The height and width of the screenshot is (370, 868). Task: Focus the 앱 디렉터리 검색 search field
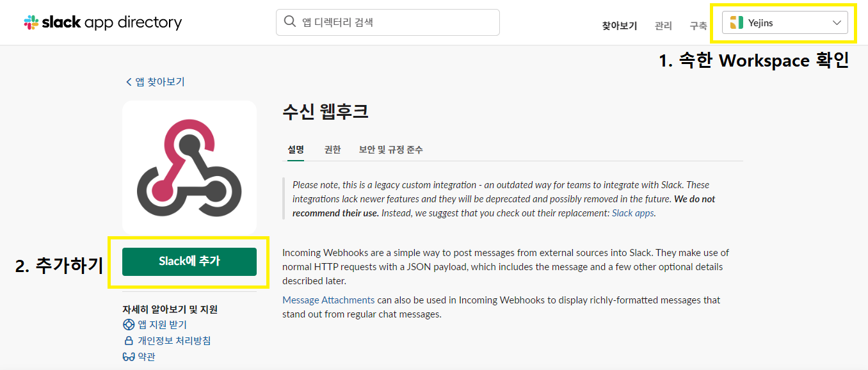coord(388,22)
